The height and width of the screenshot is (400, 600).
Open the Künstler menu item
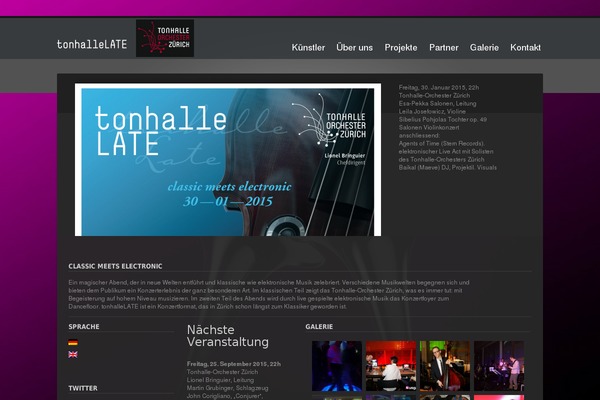(308, 47)
